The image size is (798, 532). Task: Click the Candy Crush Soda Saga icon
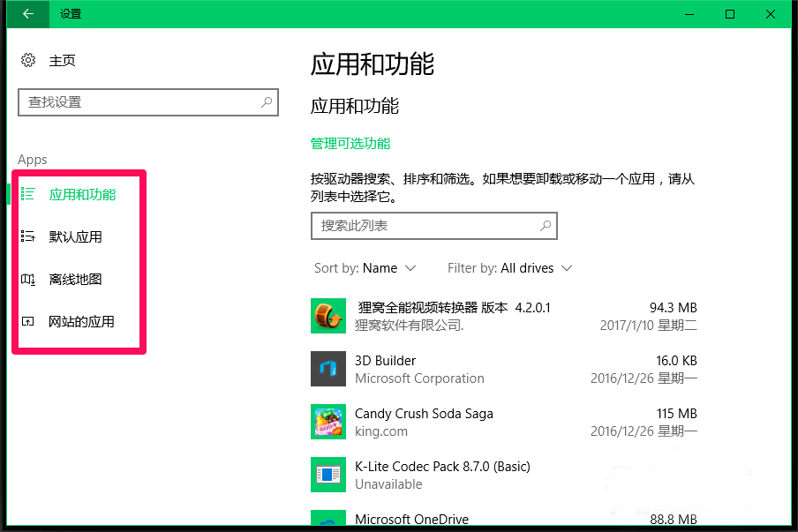(x=328, y=422)
